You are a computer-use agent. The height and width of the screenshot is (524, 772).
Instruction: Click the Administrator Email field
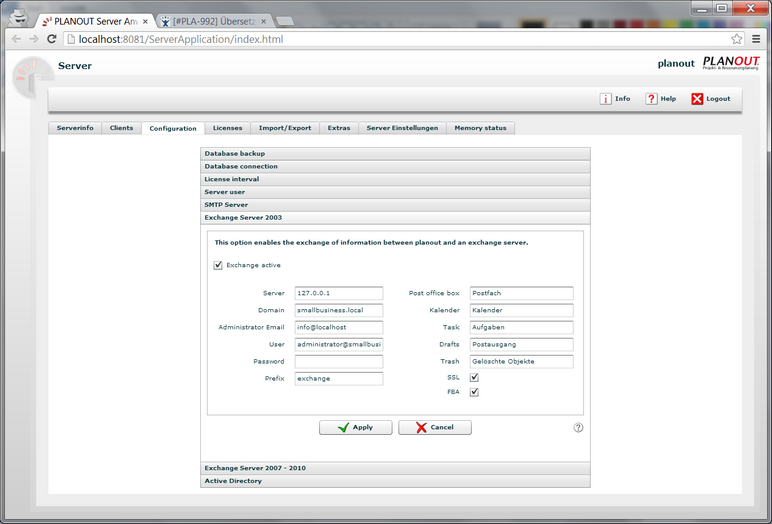339,328
